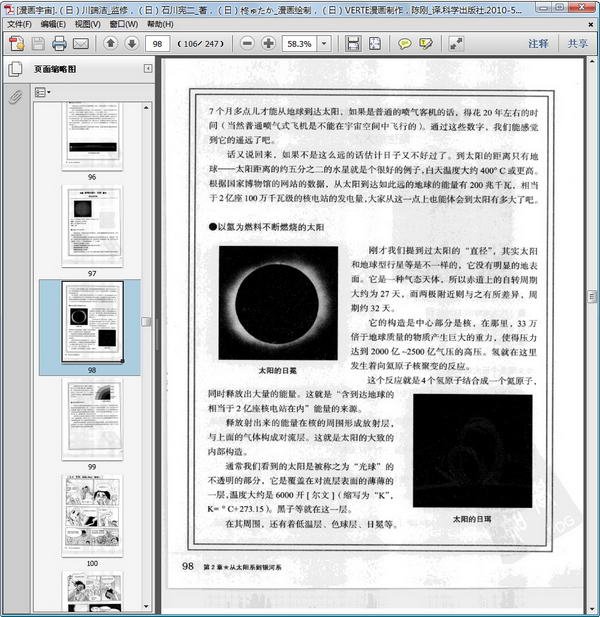Screen dimensions: 600x617
Task: Open the thumbnail options dropdown
Action: coord(42,92)
